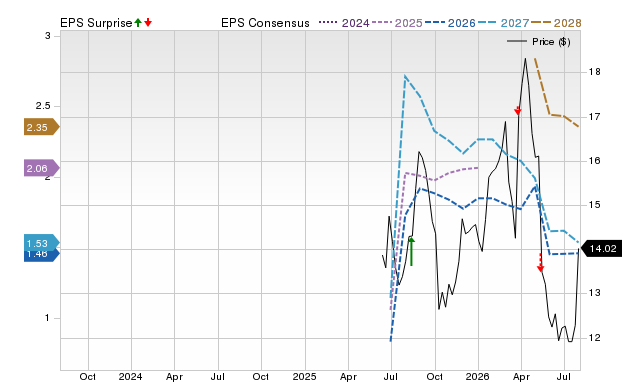640x382 pixels.
Task: Click the red down arrow in EPS Surprise legend
Action: (x=148, y=22)
